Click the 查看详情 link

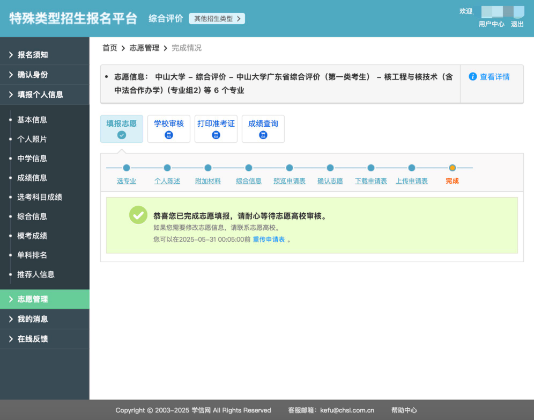tap(494, 77)
